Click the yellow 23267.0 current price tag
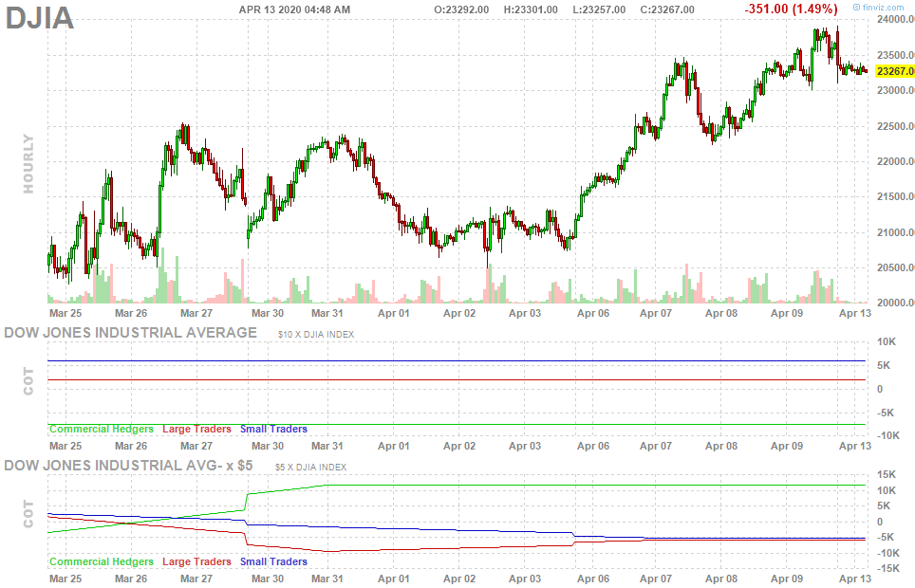 tap(895, 71)
